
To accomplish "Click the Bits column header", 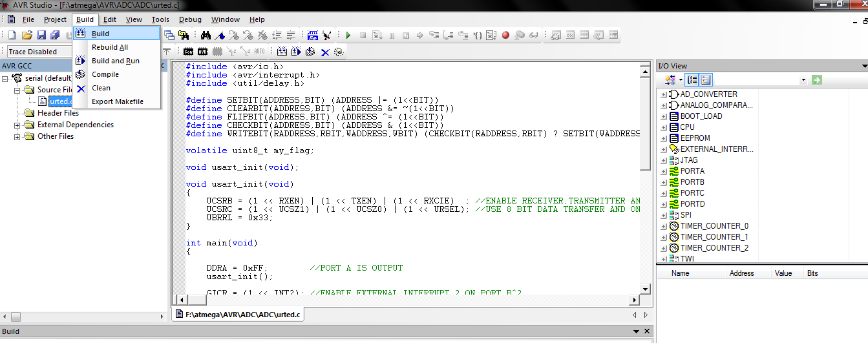I will pos(812,273).
